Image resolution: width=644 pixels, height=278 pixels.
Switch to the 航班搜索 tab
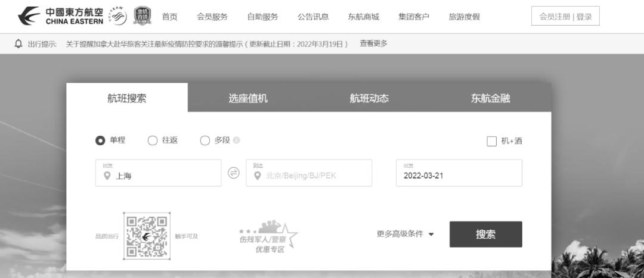(x=127, y=98)
